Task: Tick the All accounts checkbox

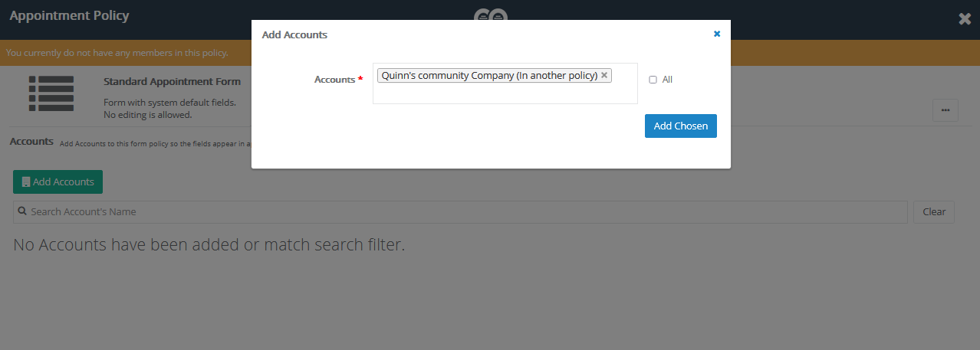Action: click(653, 80)
